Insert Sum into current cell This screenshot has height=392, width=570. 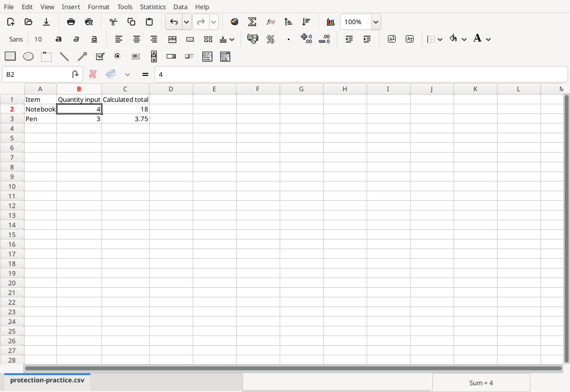click(252, 22)
